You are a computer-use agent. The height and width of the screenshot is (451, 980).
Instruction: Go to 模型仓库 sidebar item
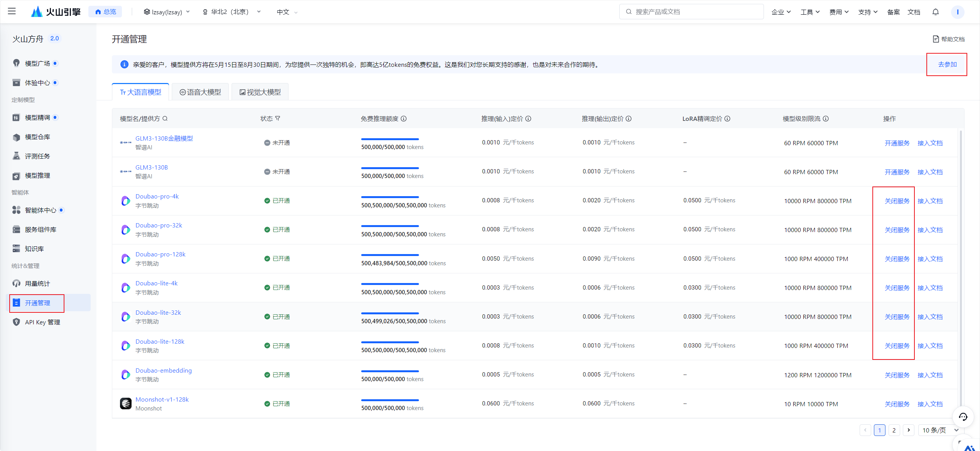37,137
